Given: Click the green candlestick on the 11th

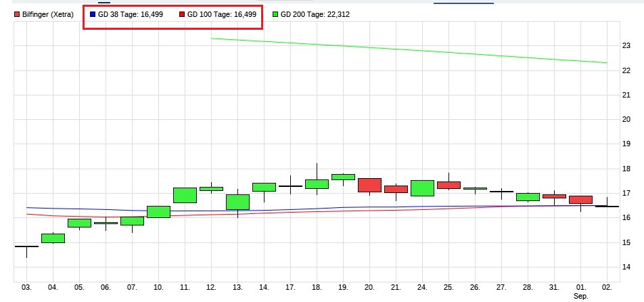Looking at the screenshot, I should click(185, 195).
